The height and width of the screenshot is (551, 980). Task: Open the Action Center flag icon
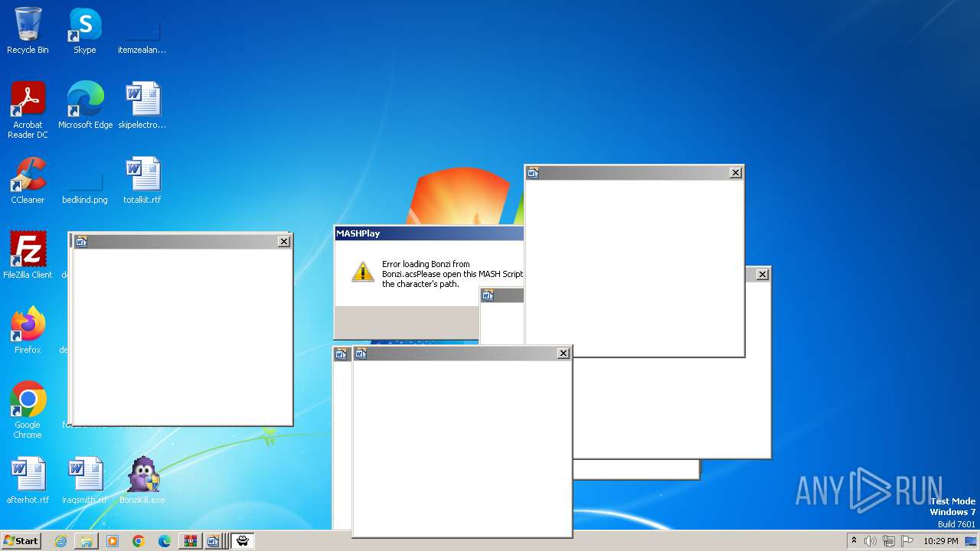[906, 541]
